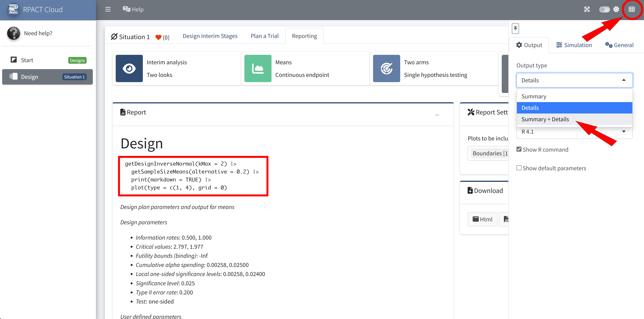Click the gear icon in top bar
Viewport: 644px width, 319px height.
pyautogui.click(x=616, y=9)
